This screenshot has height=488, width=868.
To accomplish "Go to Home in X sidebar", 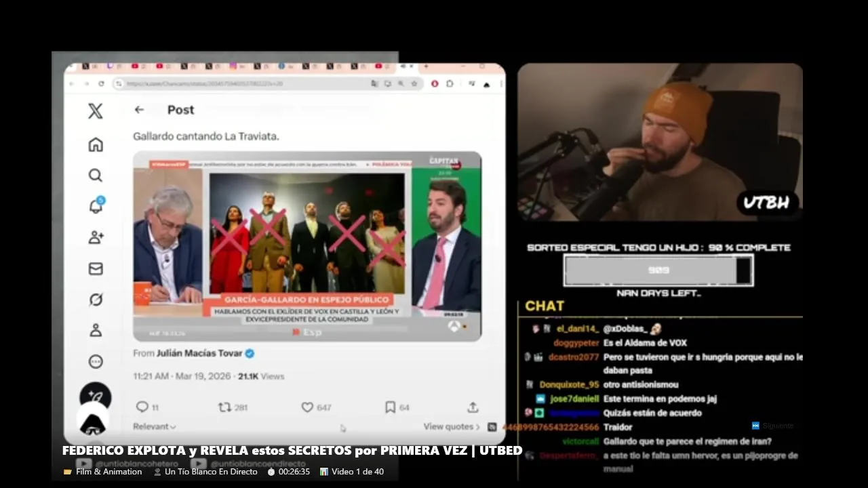I will click(96, 144).
